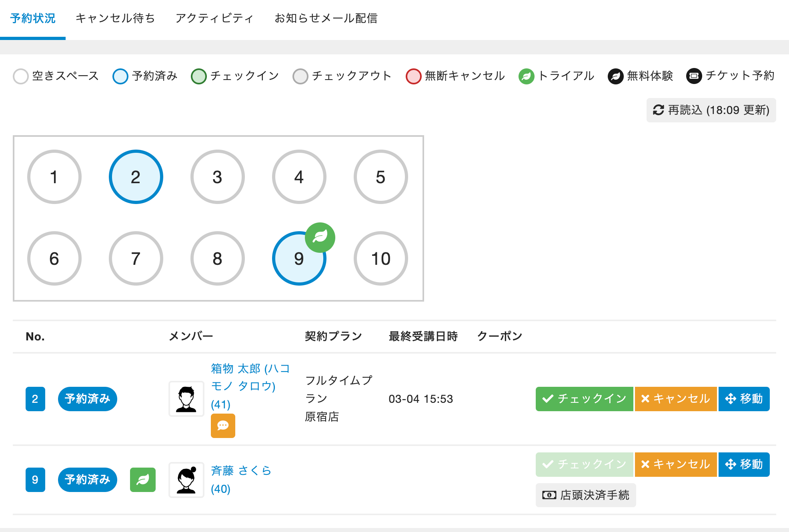Click green leaf icon in row 9
Image resolution: width=789 pixels, height=532 pixels.
click(x=142, y=480)
